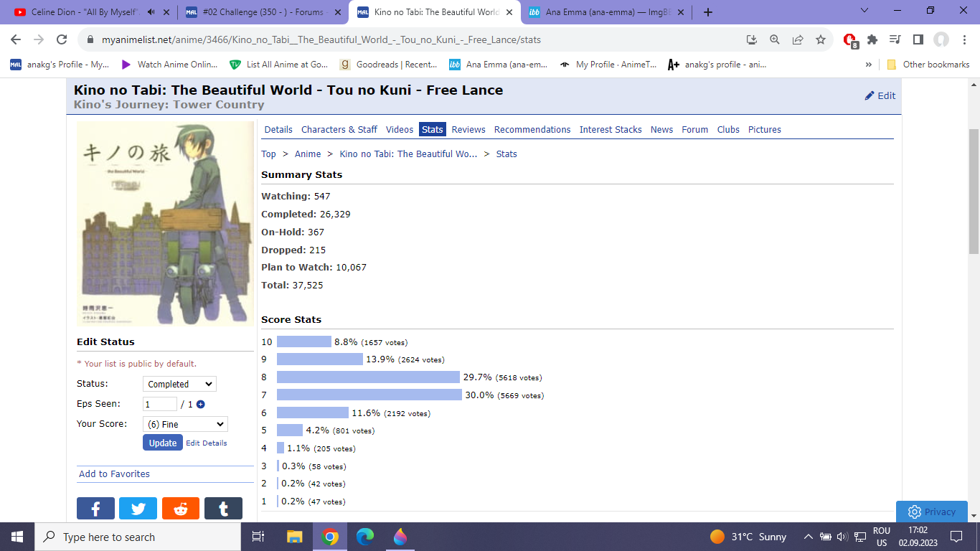The width and height of the screenshot is (980, 551).
Task: Open the Anime breadcrumb link
Action: click(308, 154)
